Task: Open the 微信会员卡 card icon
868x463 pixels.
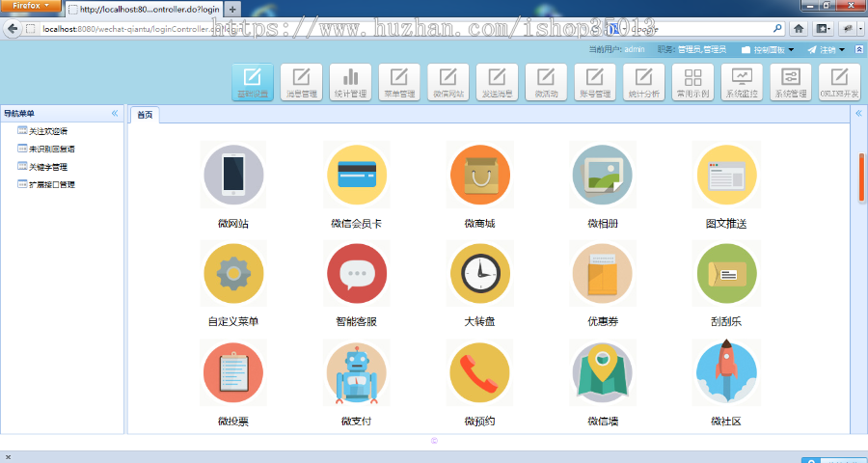Action: [x=357, y=175]
